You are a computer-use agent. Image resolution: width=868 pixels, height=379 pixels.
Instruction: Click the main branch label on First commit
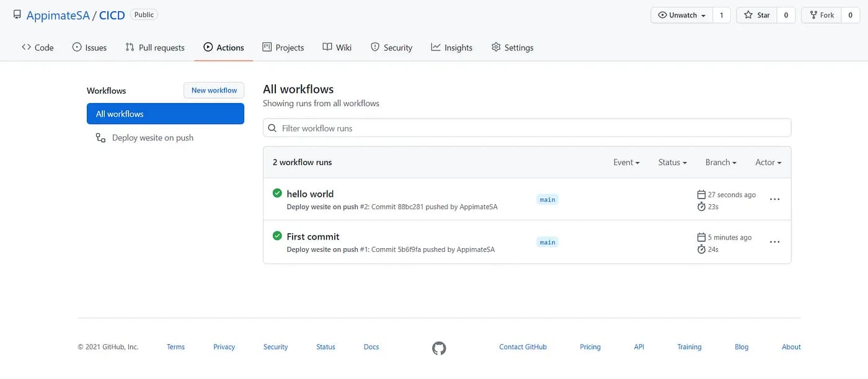pyautogui.click(x=547, y=243)
